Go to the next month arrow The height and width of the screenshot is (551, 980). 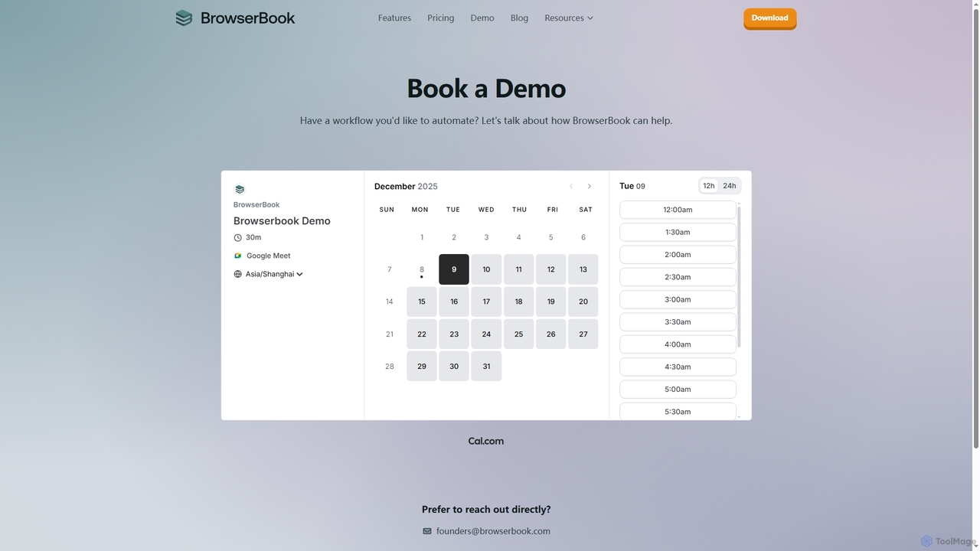589,186
